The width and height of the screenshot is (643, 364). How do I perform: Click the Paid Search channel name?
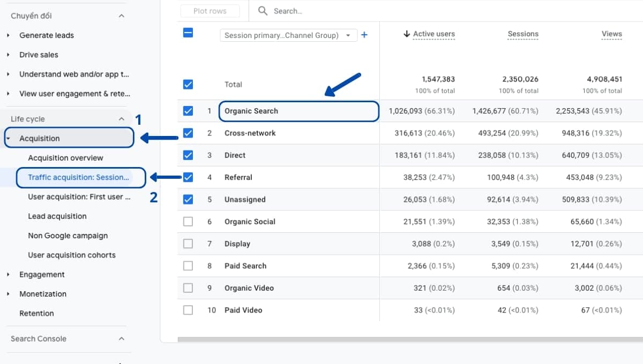click(245, 266)
